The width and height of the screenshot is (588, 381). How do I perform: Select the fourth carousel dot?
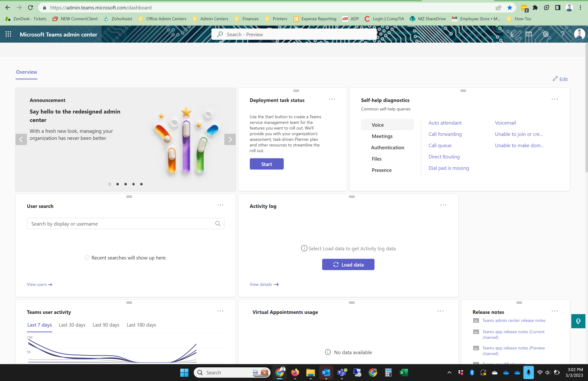133,184
